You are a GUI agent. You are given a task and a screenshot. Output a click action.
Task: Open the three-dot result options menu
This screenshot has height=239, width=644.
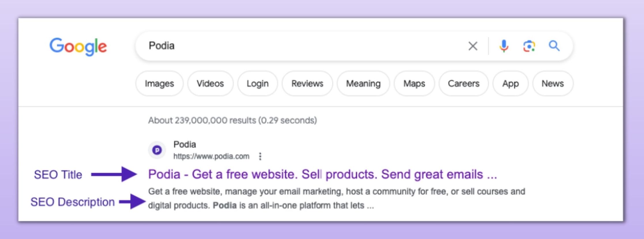point(260,156)
